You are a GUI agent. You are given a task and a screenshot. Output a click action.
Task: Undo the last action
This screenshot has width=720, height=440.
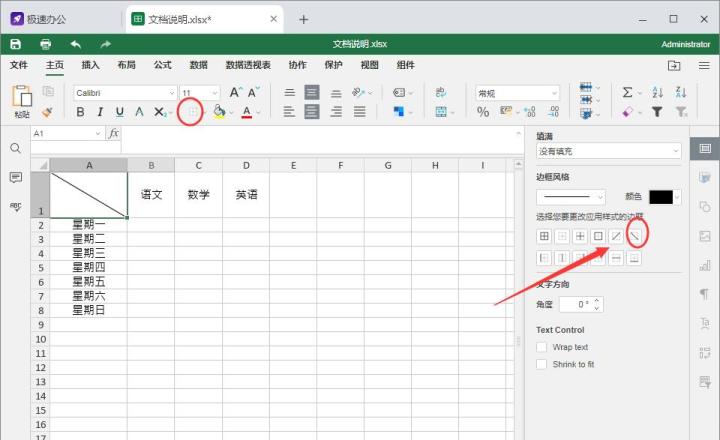pos(76,44)
